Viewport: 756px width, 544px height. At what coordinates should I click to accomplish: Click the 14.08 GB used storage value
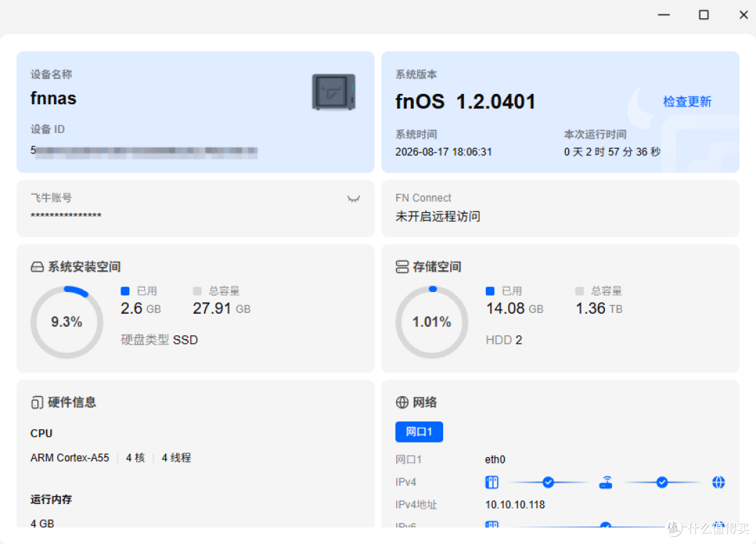click(x=514, y=309)
